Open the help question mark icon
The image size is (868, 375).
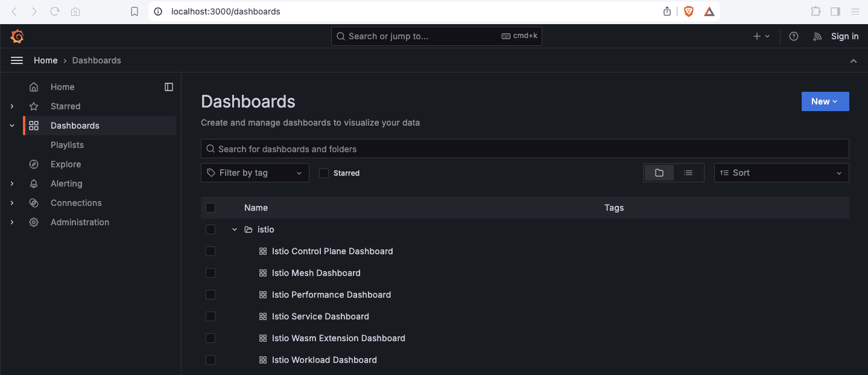[794, 36]
